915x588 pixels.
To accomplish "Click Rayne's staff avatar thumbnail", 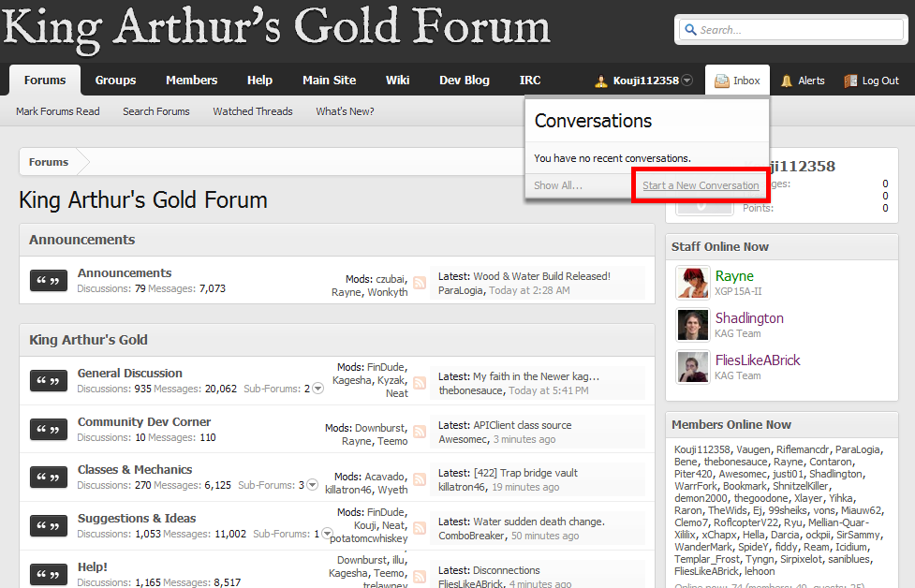I will tap(692, 282).
